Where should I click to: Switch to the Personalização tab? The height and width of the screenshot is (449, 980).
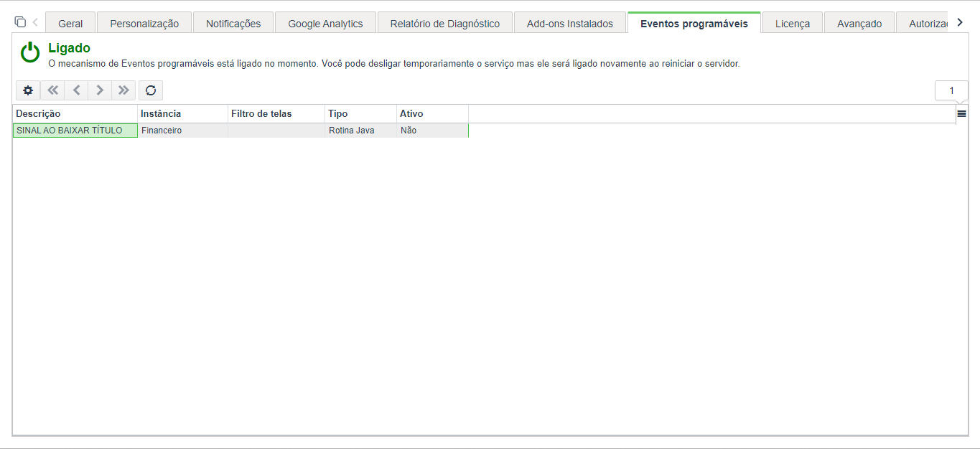[x=144, y=24]
